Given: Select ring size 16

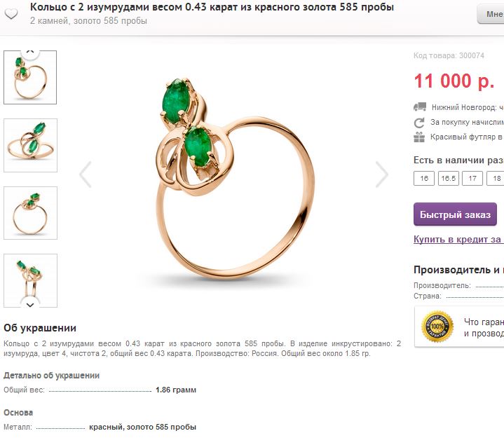Looking at the screenshot, I should coord(424,178).
